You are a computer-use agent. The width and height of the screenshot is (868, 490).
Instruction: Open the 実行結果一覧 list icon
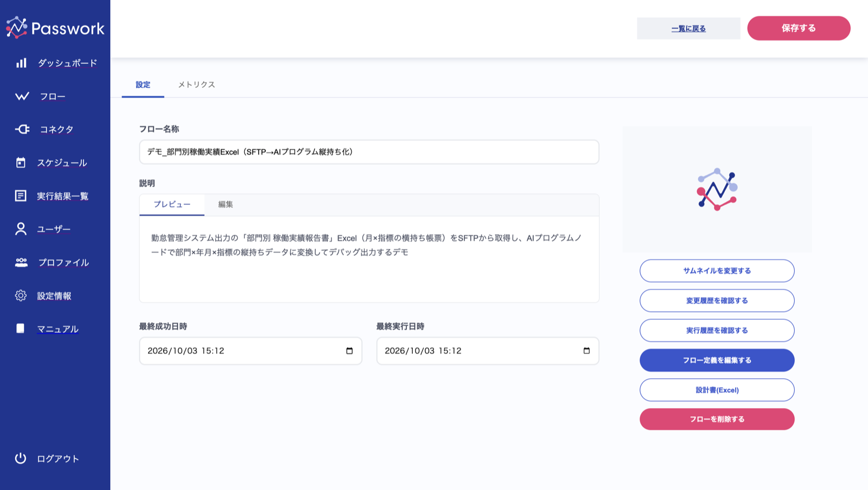click(21, 196)
